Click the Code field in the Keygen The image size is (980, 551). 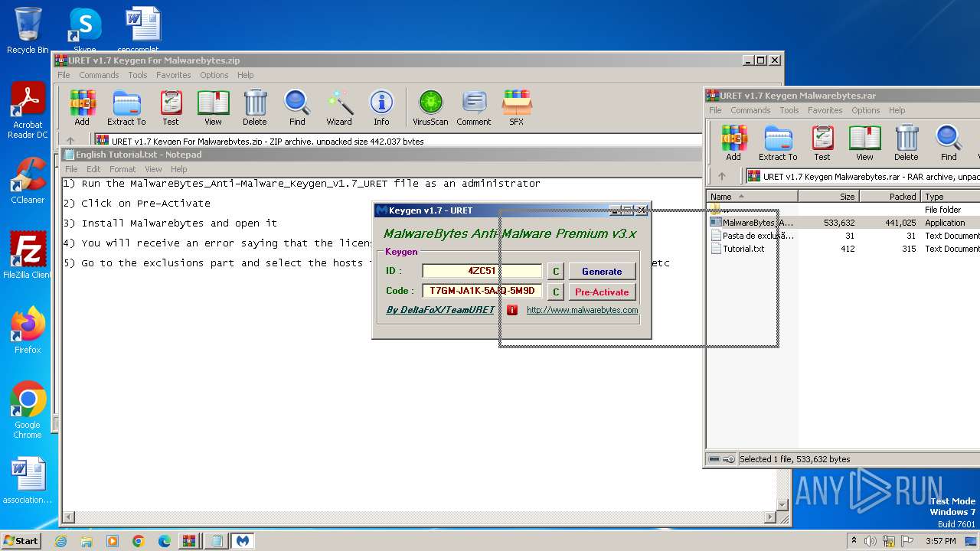(x=482, y=291)
